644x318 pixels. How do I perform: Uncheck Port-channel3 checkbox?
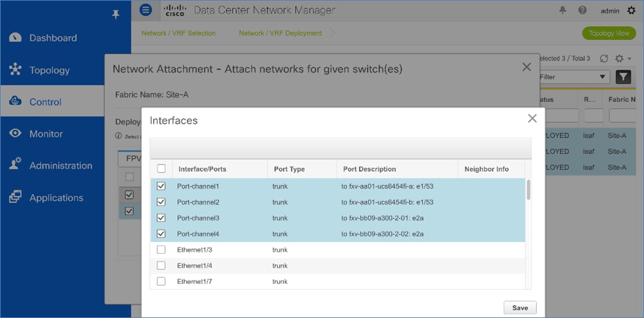tap(161, 218)
